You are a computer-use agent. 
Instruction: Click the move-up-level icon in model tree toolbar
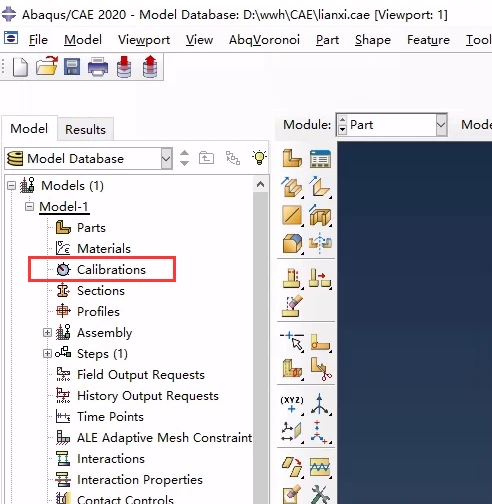pyautogui.click(x=206, y=158)
